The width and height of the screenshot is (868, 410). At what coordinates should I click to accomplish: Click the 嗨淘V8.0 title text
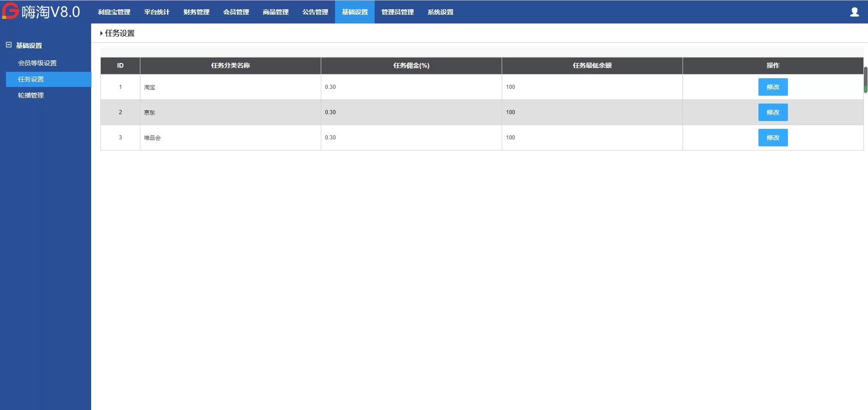(51, 12)
